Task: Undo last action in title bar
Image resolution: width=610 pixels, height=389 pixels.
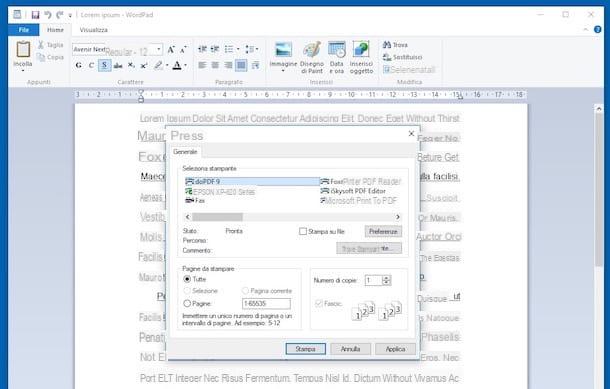Action: [47, 15]
